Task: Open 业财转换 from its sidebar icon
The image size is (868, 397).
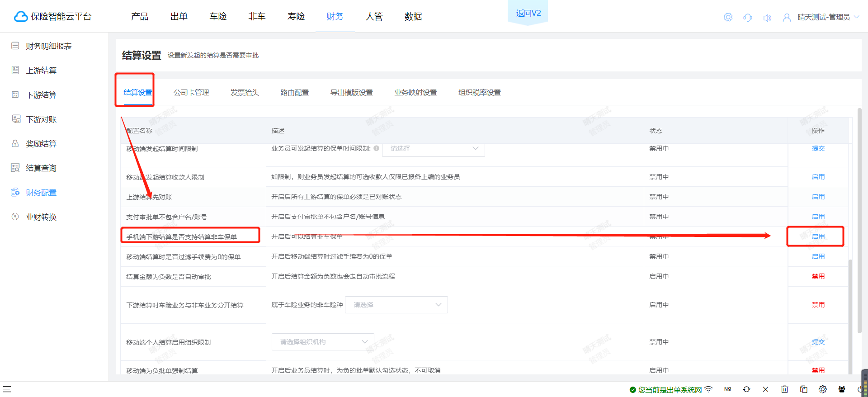Action: pos(15,217)
